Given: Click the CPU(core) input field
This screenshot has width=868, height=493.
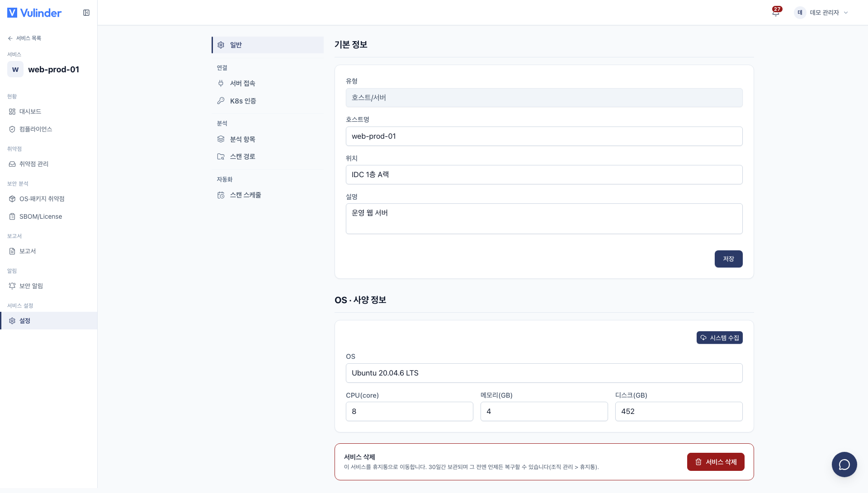Looking at the screenshot, I should (409, 411).
